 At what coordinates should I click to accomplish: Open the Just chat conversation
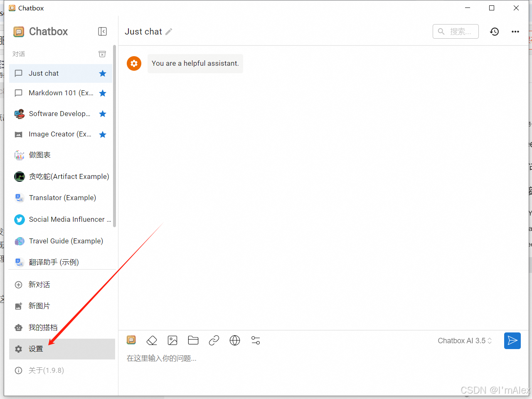[61, 73]
